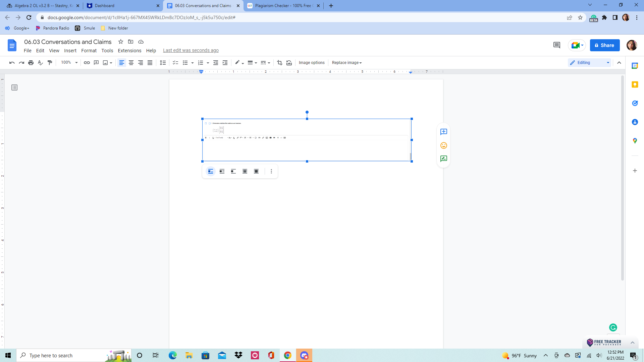Open Image options
Image resolution: width=644 pixels, height=362 pixels.
(x=312, y=62)
